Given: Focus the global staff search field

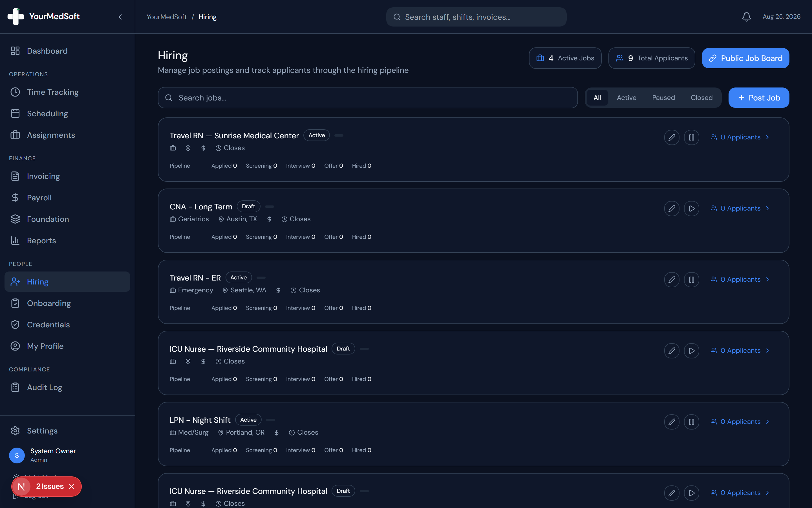Looking at the screenshot, I should (x=476, y=17).
